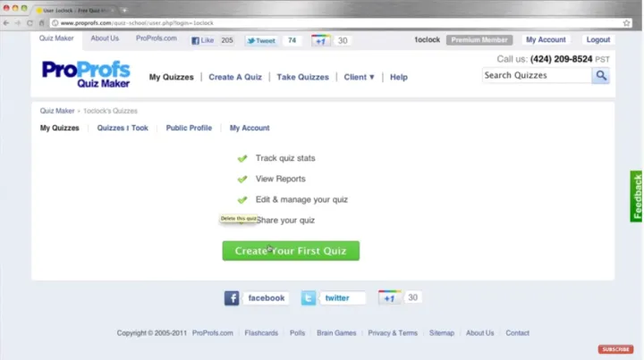Screen dimensions: 644x360
Task: Open the Flashcards footer link
Action: [x=261, y=333]
